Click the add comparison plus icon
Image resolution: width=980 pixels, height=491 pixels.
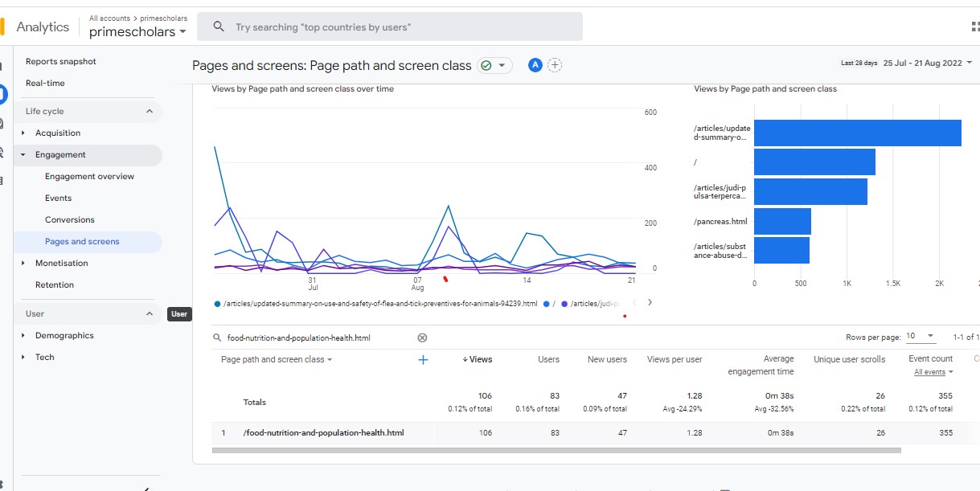(555, 66)
